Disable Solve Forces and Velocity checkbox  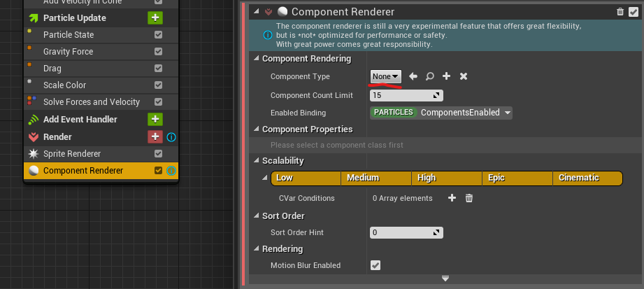point(158,102)
